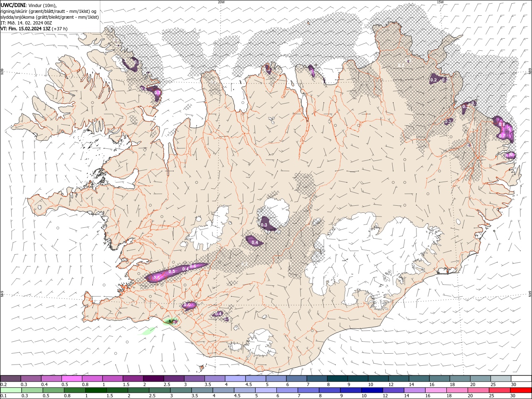532x399 pixels.
Task: Choose the 0.8 orchid swatch in upper legend row
Action: click(92, 379)
